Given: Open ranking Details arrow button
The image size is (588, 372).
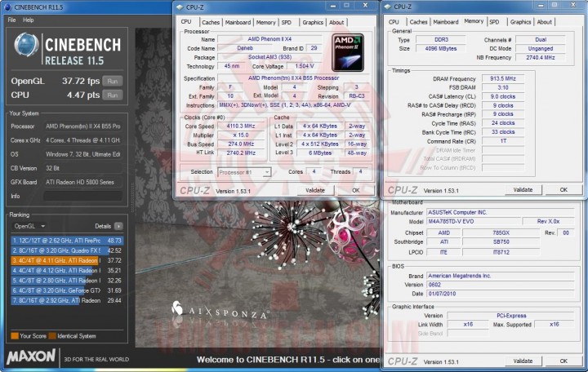Looking at the screenshot, I should 118,226.
